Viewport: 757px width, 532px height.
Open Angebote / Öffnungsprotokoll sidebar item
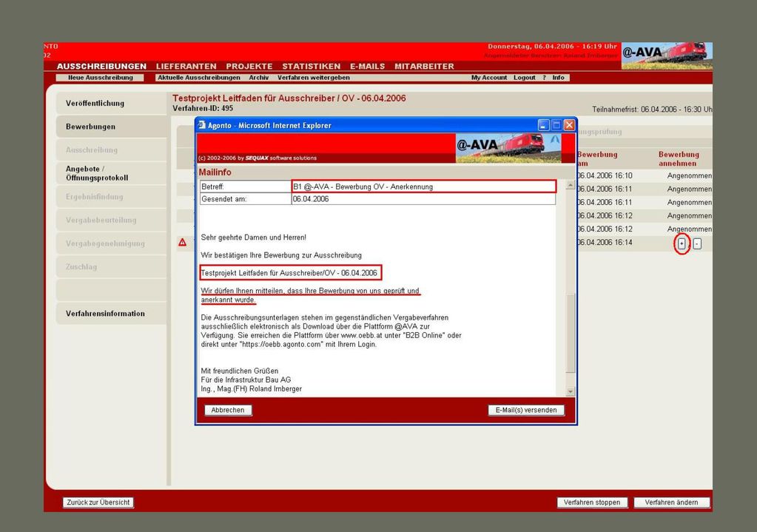coord(111,173)
